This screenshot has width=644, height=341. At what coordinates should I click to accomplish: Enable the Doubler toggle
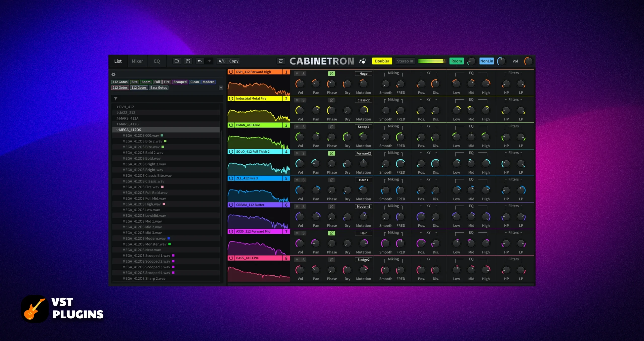pos(382,61)
